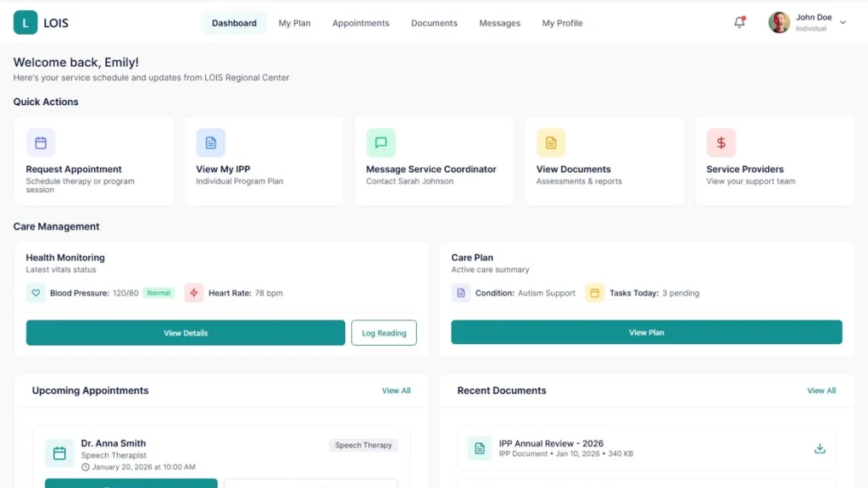Click the IPP Annual Review file icon
The image size is (868, 488).
click(x=480, y=448)
